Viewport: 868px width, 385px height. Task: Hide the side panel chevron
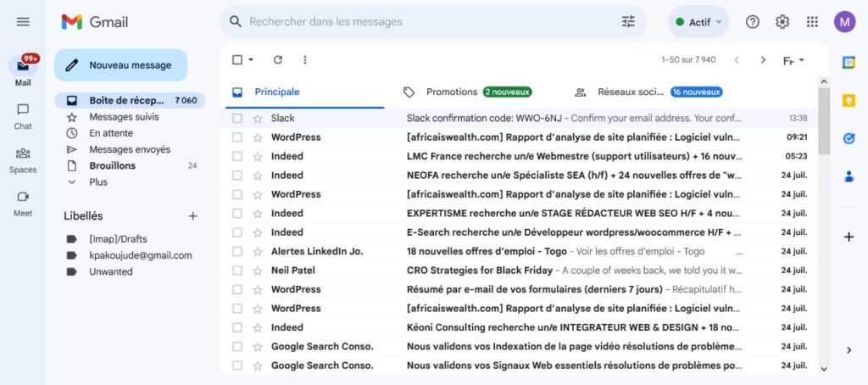849,349
